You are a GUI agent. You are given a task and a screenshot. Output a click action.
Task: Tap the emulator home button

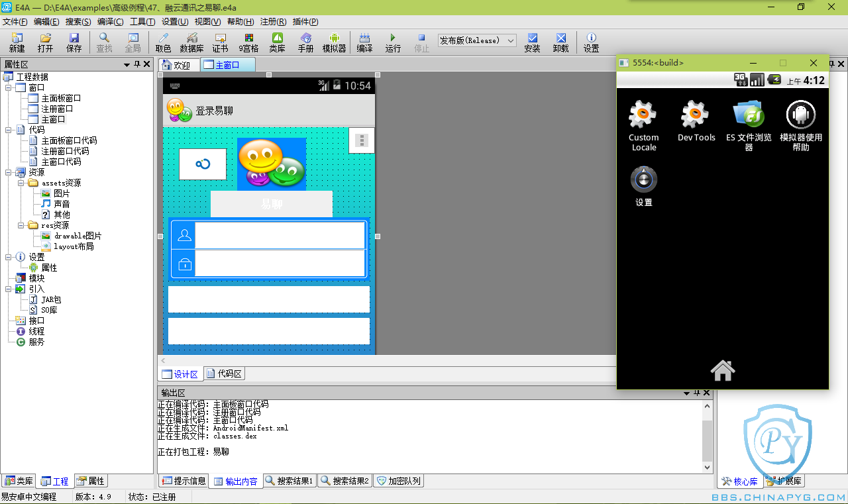[722, 370]
